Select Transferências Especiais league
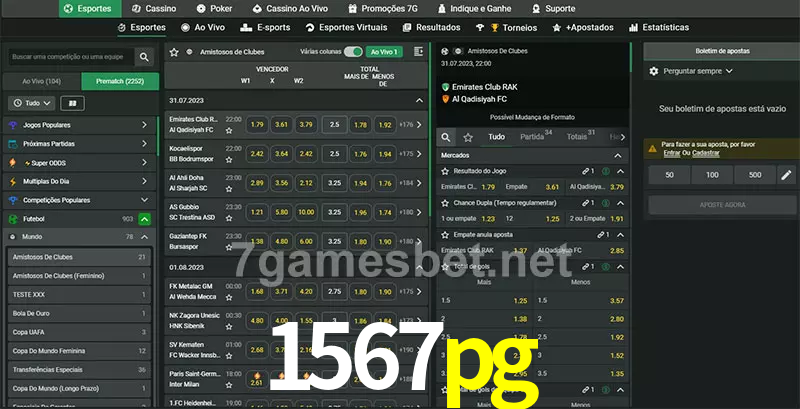The image size is (800, 409). [x=79, y=370]
